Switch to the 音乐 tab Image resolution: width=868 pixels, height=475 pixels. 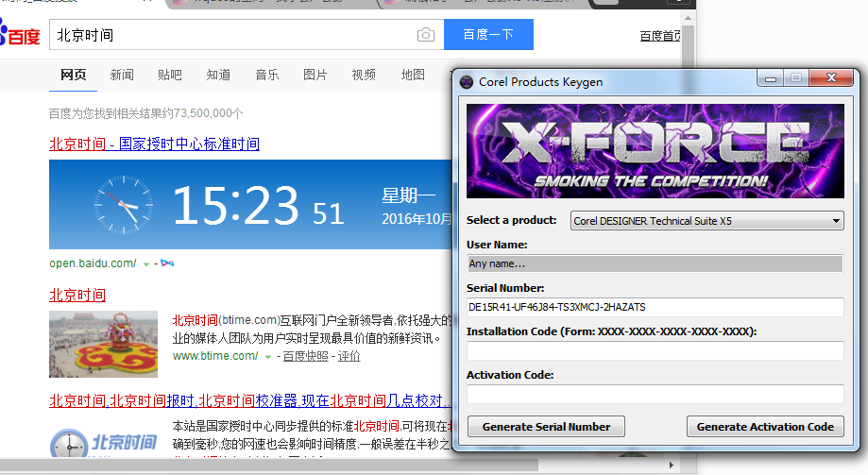[x=266, y=75]
